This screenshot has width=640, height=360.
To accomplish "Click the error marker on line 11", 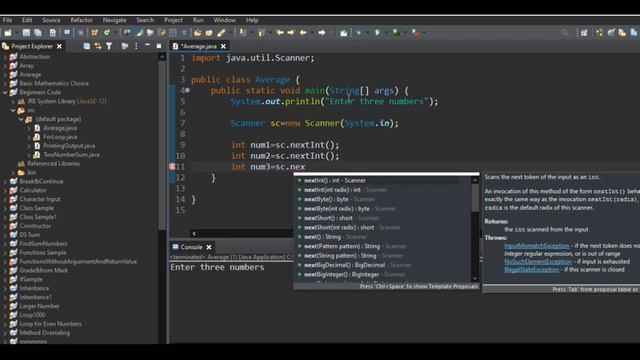I will click(x=172, y=167).
